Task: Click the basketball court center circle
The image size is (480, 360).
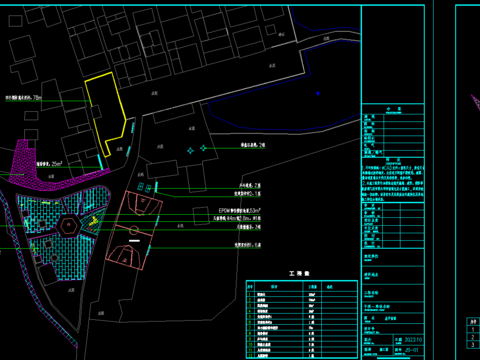Action: (134, 230)
